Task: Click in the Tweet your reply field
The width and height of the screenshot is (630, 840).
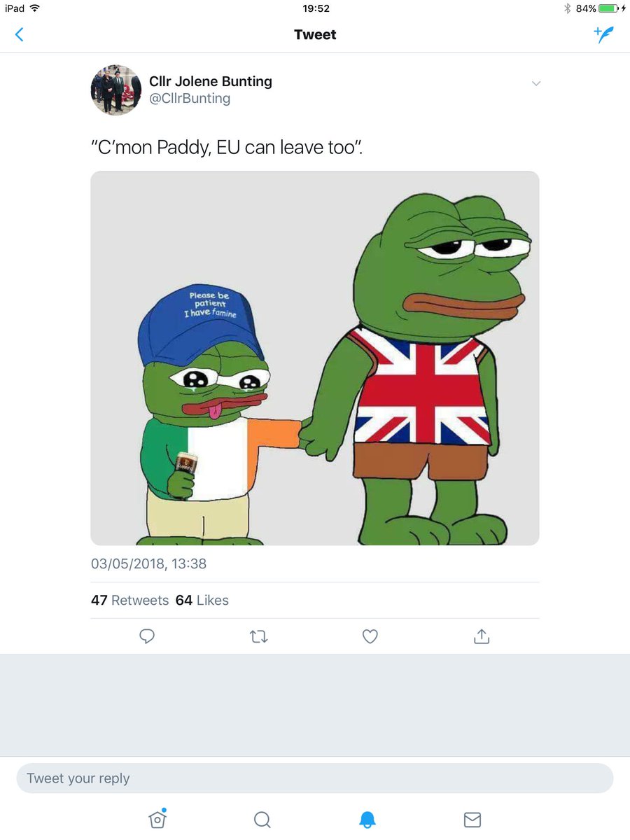Action: point(315,778)
